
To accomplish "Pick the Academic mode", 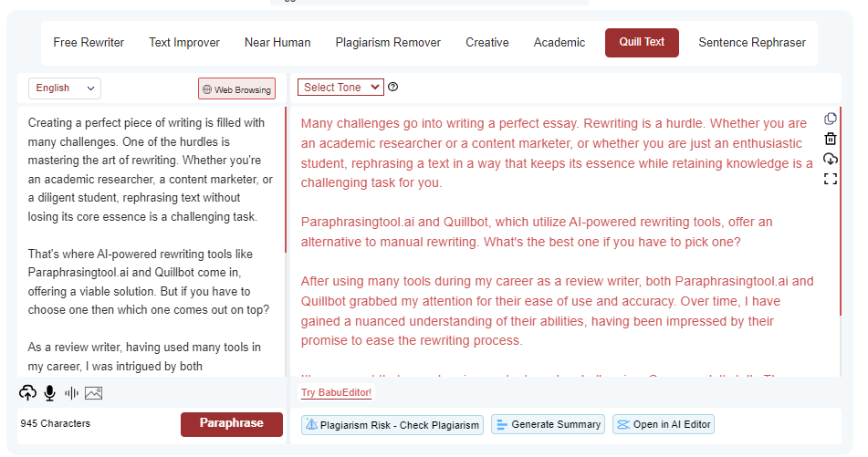I will 559,43.
